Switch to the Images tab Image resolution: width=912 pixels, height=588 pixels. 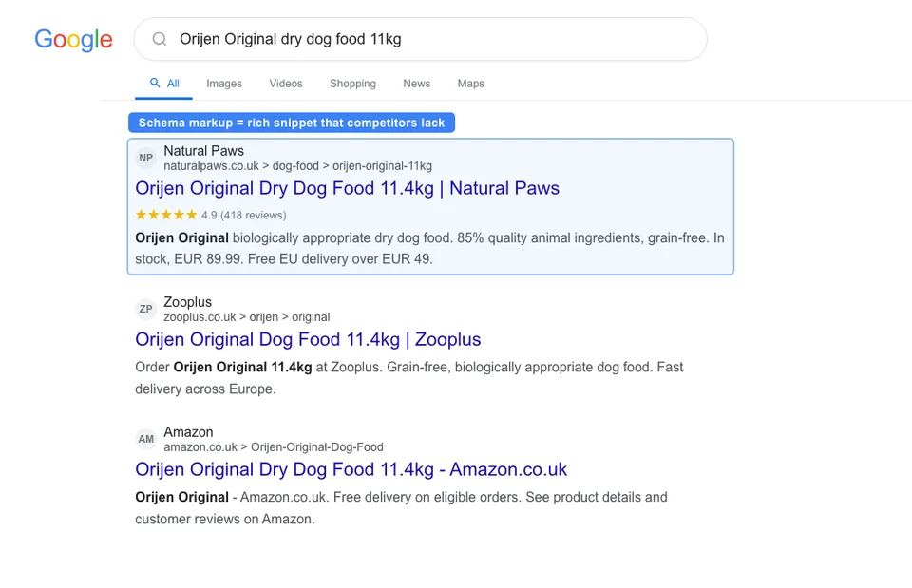224,84
